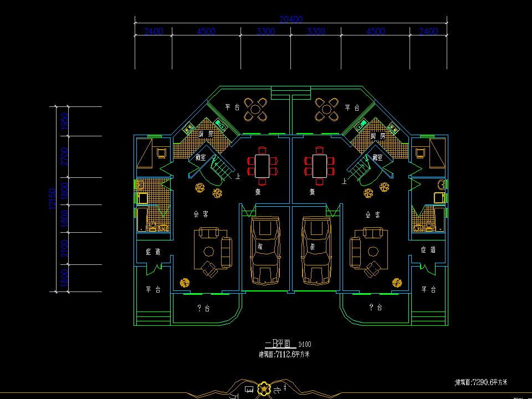Select the chair in the top-left bedroom
The height and width of the screenshot is (399, 532).
click(161, 154)
